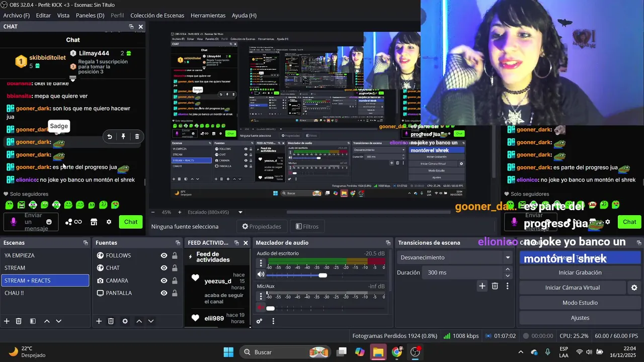Pop out the Fuentes dock panel
644x362 pixels.
[178, 243]
